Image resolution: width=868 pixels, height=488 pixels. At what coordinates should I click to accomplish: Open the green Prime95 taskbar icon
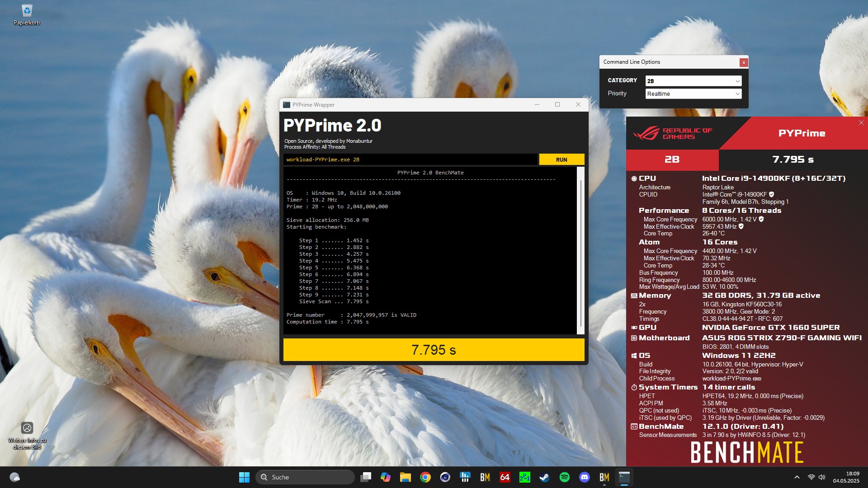(x=525, y=477)
